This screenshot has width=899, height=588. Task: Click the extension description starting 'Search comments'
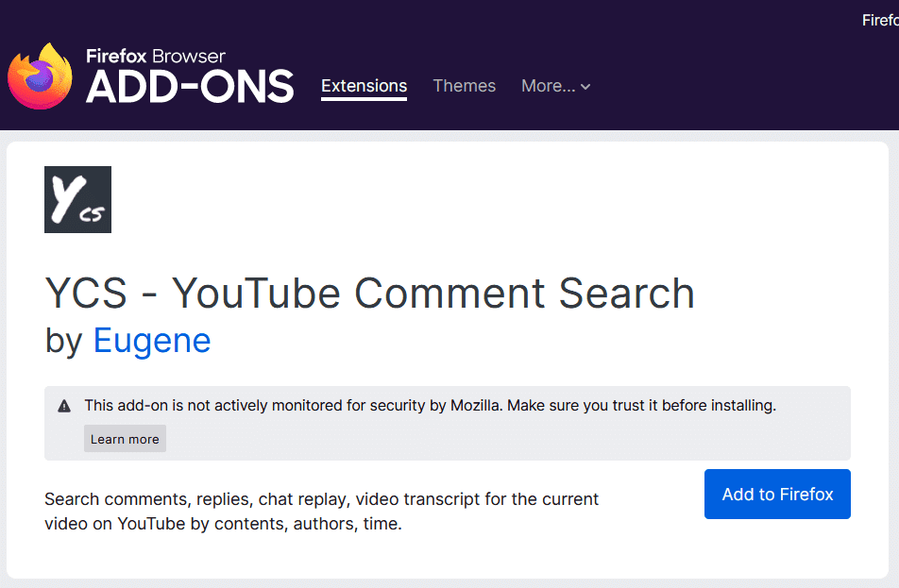coord(321,498)
